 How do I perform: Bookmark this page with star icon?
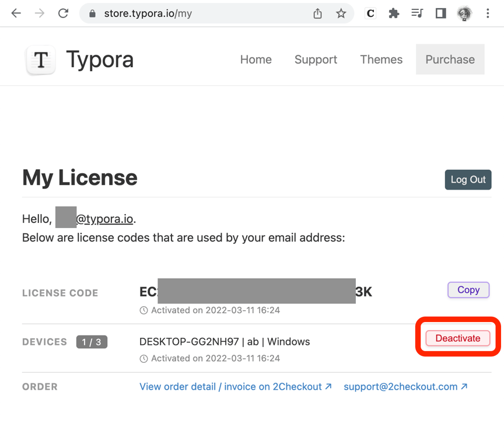pos(341,13)
